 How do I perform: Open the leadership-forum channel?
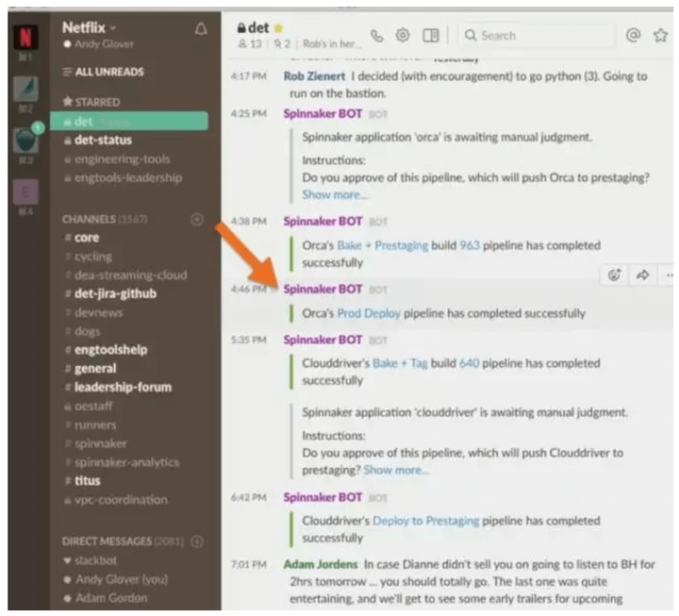[118, 388]
